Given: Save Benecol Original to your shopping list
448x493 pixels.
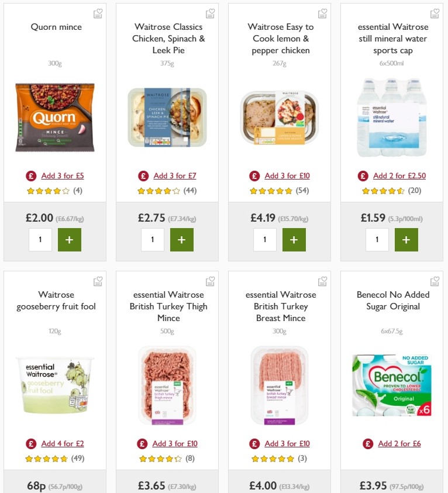Looking at the screenshot, I should (435, 281).
